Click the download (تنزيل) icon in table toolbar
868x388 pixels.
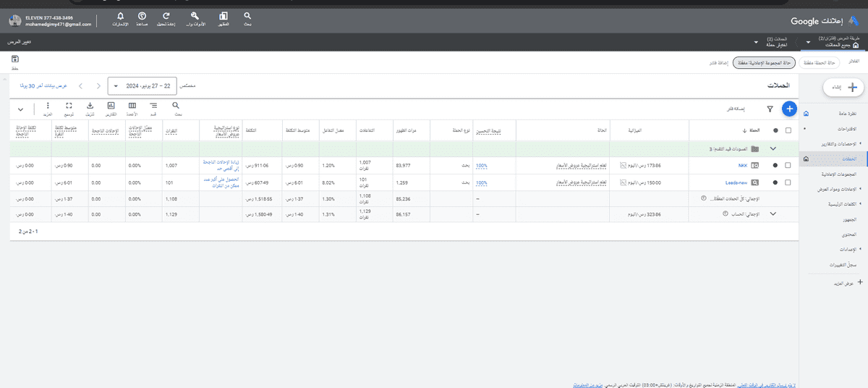tap(90, 106)
